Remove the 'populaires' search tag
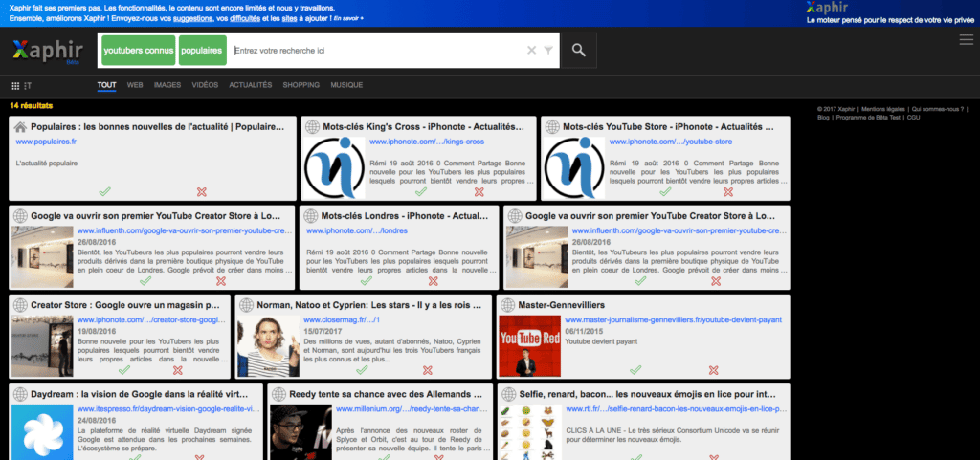This screenshot has height=460, width=980. point(201,50)
